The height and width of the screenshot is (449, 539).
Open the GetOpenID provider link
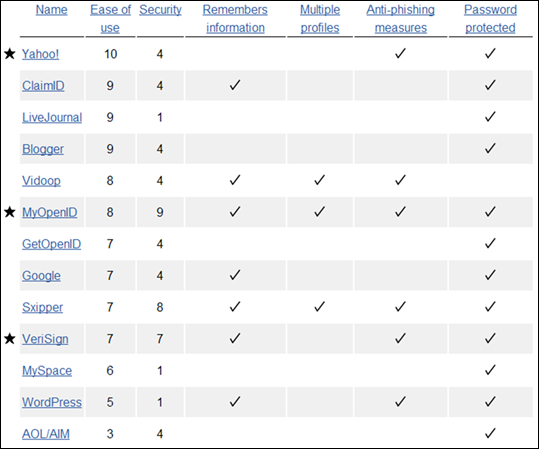(52, 244)
